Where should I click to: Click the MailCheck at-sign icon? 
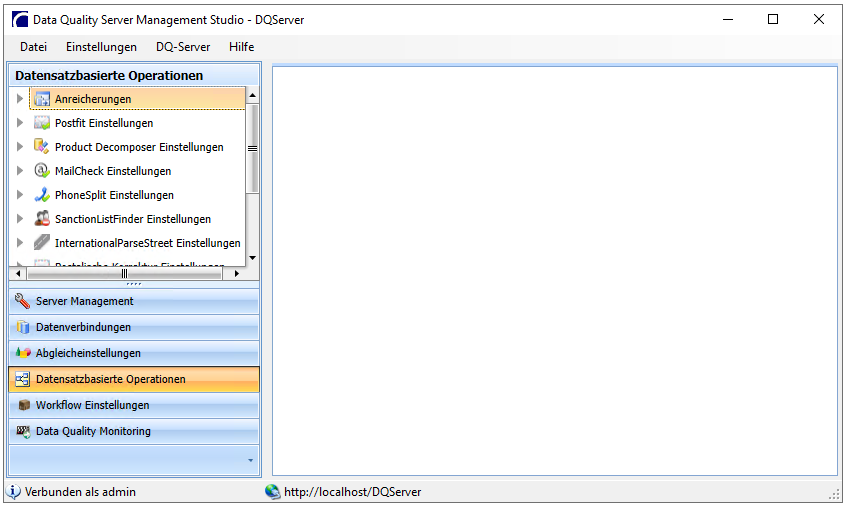pos(42,171)
